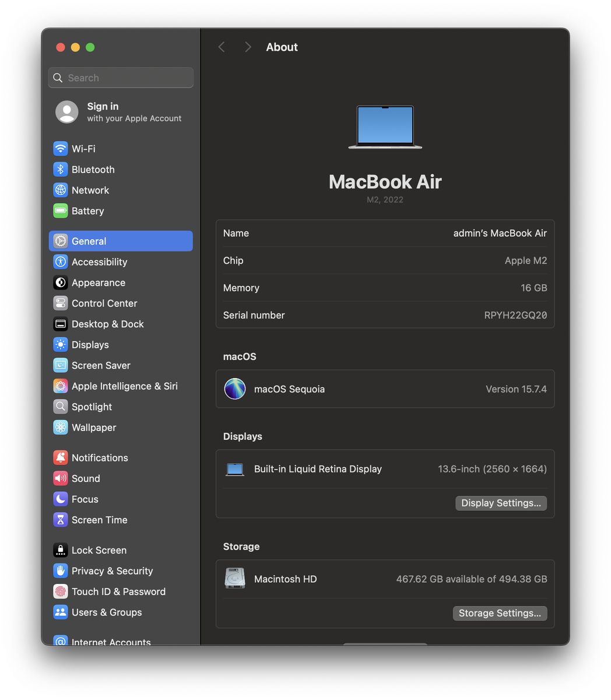Screen dimensions: 611x700
Task: Click the Display Settings button
Action: coord(501,503)
